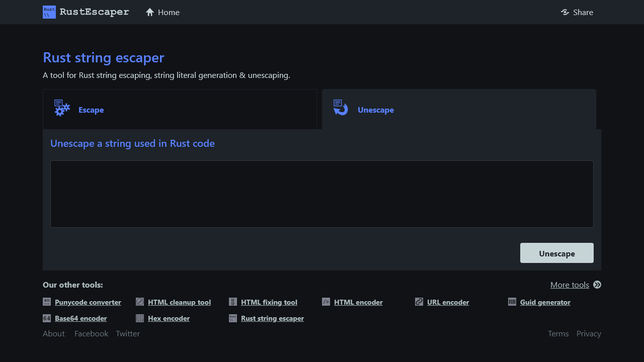This screenshot has width=644, height=362.
Task: Click the Escape tab gears icon
Action: point(62,108)
